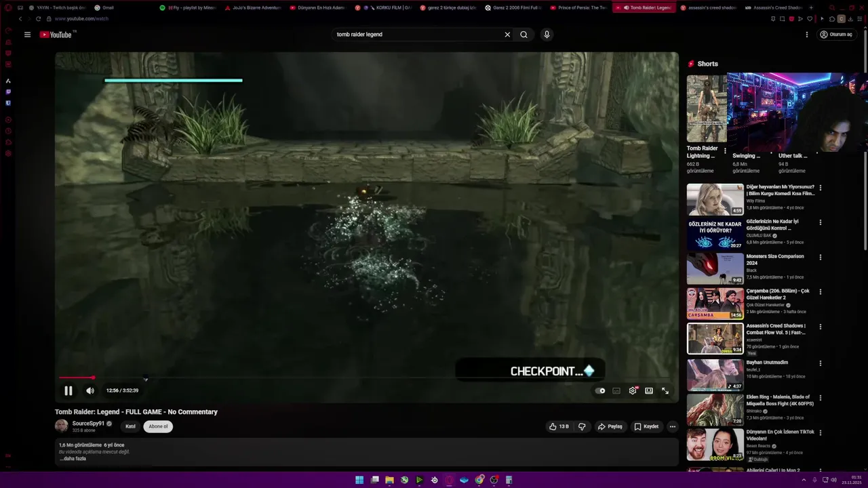Open more actions menu under the video
The width and height of the screenshot is (868, 488).
(x=673, y=426)
